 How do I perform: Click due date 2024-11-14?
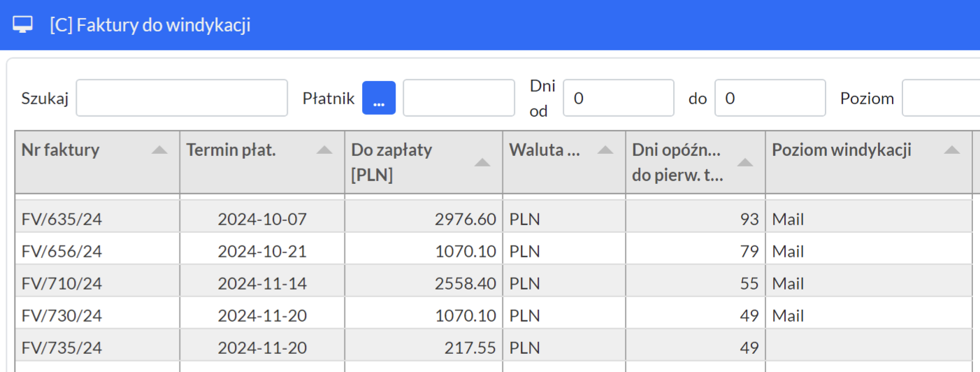coord(262,284)
